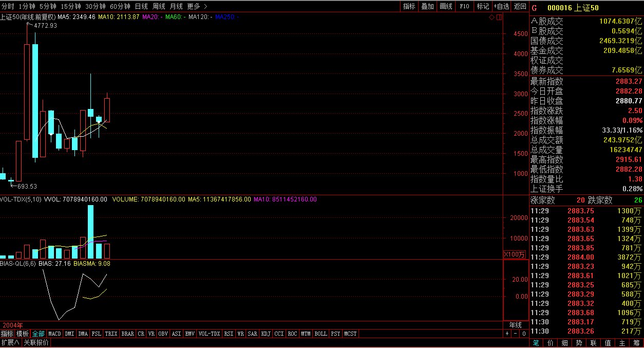This screenshot has width=644, height=348.
Task: Open the 年线 period selector at bottom
Action: (515, 325)
